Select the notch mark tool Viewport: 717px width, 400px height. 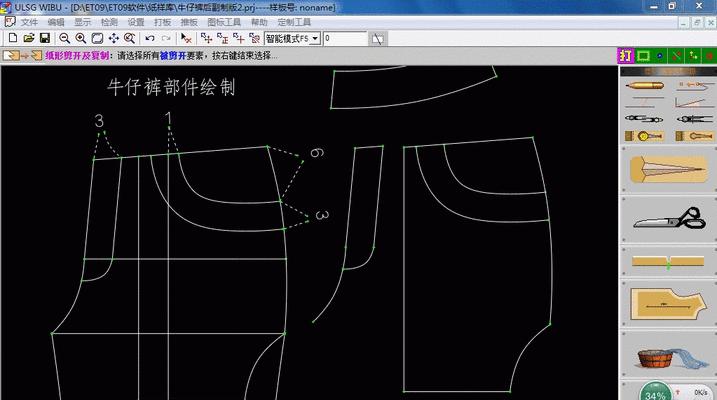(x=669, y=261)
